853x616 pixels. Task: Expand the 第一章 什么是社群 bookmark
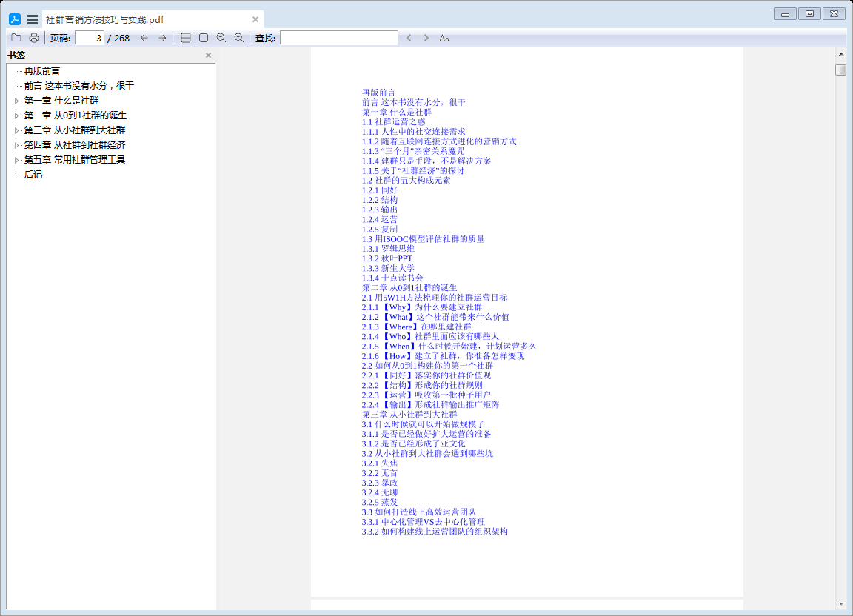17,101
